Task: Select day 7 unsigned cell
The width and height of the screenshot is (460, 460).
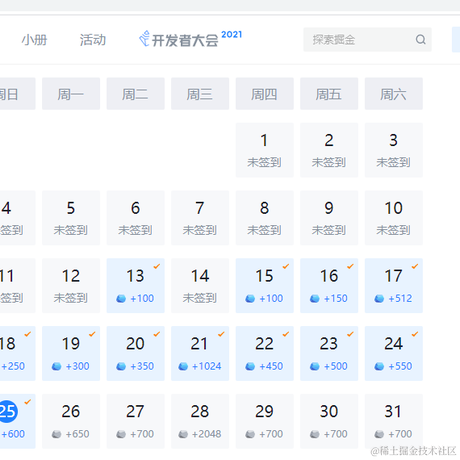Action: [200, 218]
